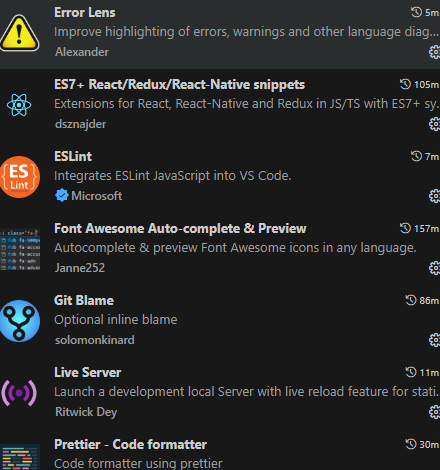Viewport: 440px width, 470px height.
Task: Select the Error Lens extension title
Action: pyautogui.click(x=85, y=13)
